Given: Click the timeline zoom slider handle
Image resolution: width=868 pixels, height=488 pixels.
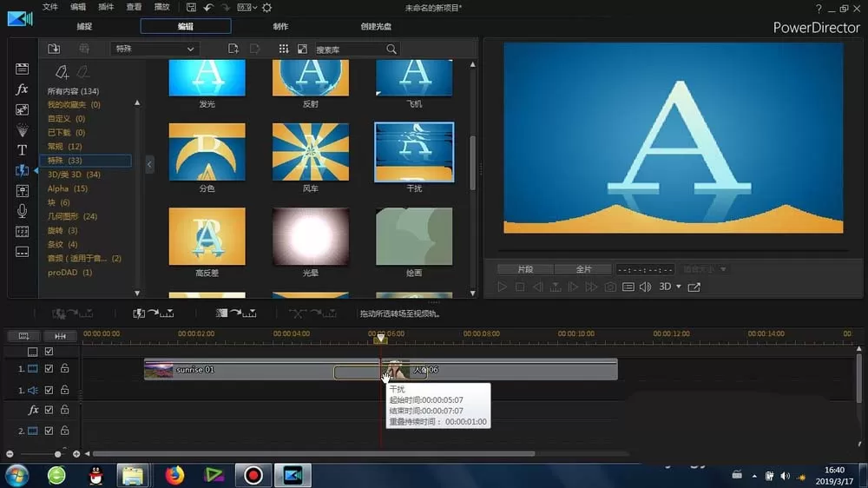Looking at the screenshot, I should (57, 454).
